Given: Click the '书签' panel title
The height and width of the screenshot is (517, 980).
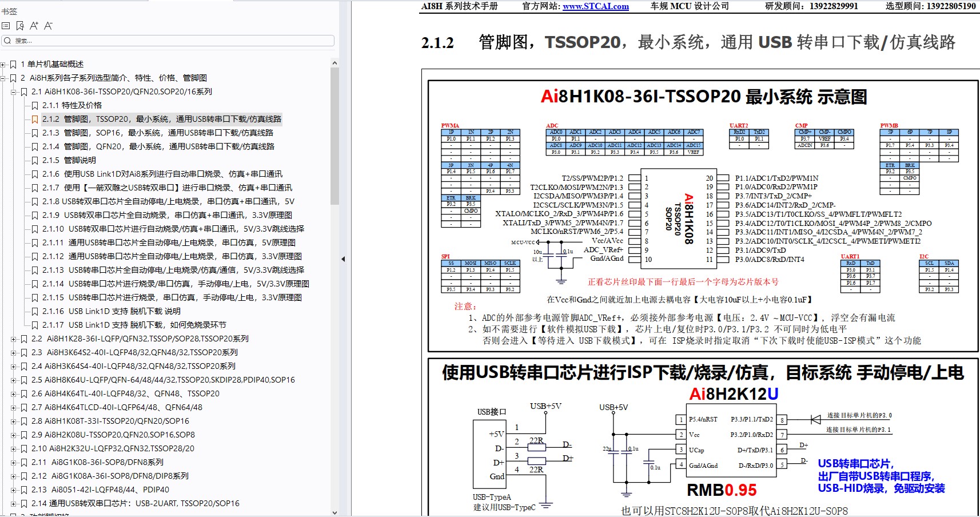Looking at the screenshot, I should (9, 11).
